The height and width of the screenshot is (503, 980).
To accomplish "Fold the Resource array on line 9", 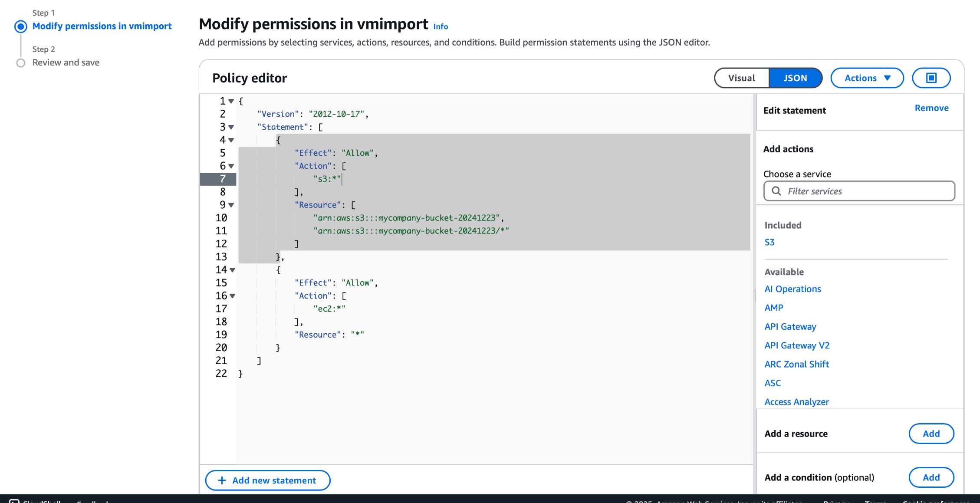I will click(231, 205).
